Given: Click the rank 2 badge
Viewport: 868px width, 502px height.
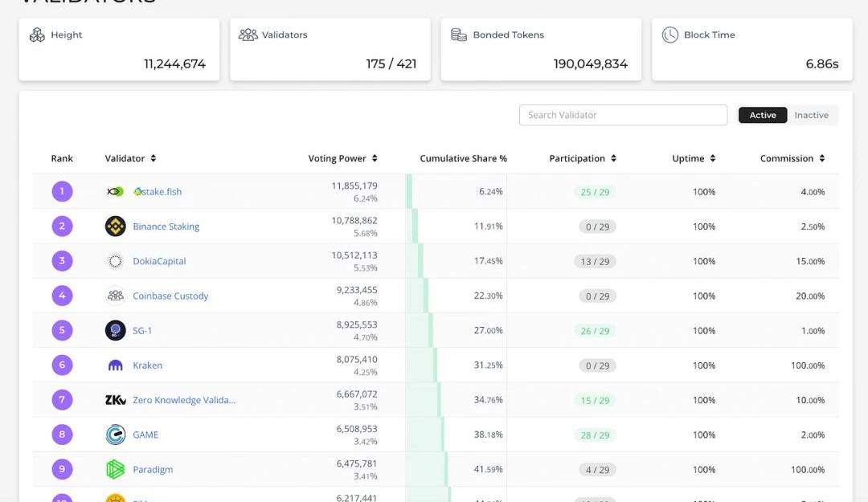Looking at the screenshot, I should pyautogui.click(x=62, y=227).
